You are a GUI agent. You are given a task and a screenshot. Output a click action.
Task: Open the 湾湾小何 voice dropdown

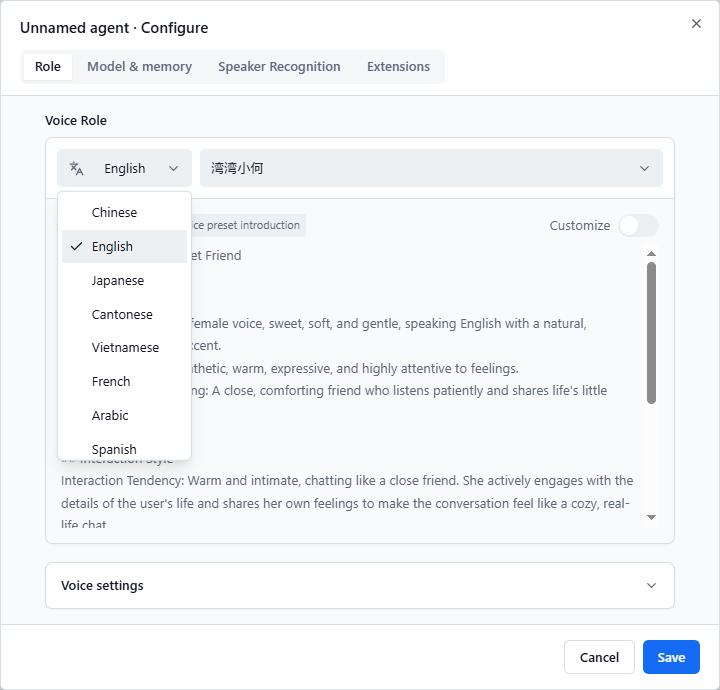pyautogui.click(x=431, y=168)
